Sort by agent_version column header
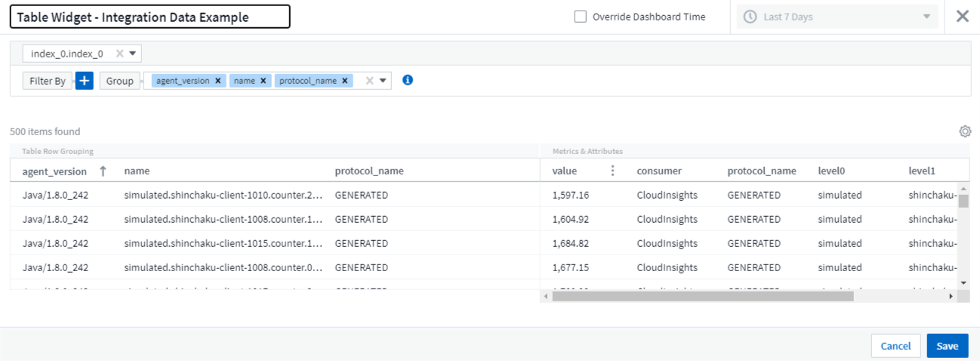980x361 pixels. 54,171
